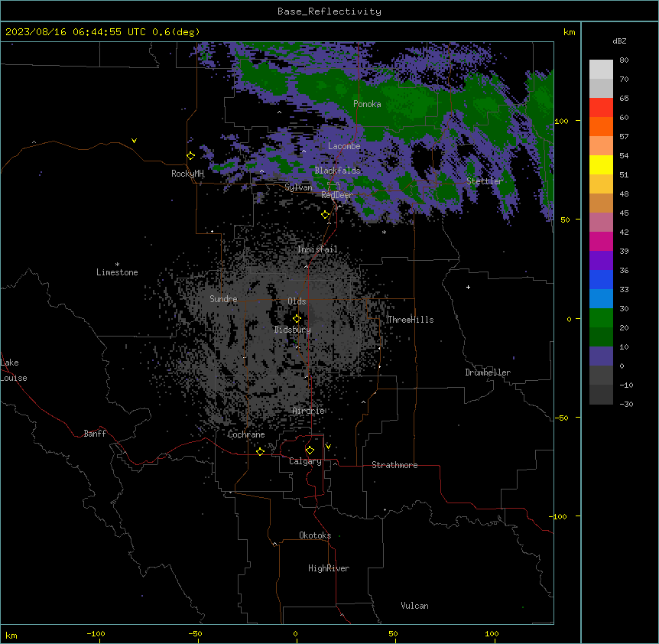Click the Stettler label
This screenshot has width=659, height=644.
click(x=485, y=181)
